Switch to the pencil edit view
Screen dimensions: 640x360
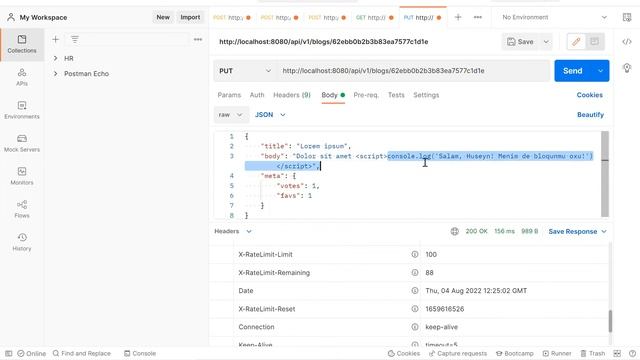coord(576,42)
